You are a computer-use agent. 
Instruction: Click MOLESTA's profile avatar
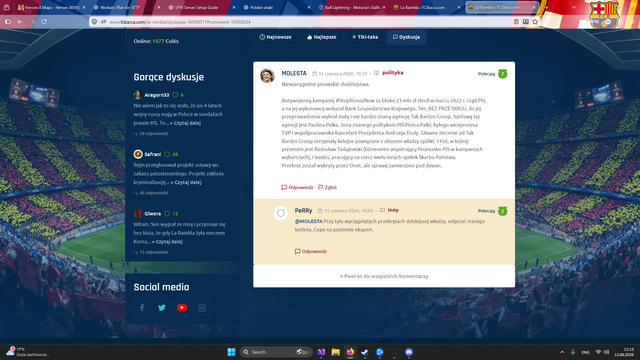click(x=267, y=76)
